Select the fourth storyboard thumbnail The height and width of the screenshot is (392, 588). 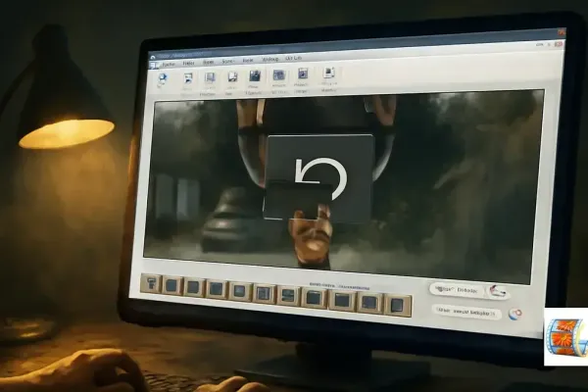pyautogui.click(x=217, y=289)
